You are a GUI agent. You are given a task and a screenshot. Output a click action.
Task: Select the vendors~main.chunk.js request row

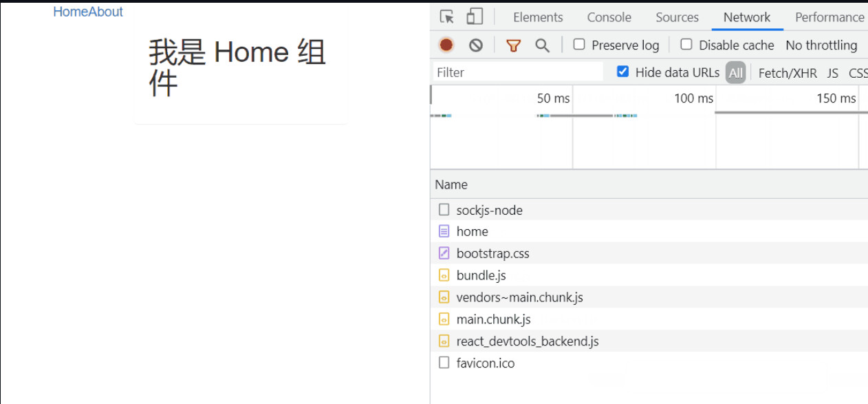tap(649, 297)
